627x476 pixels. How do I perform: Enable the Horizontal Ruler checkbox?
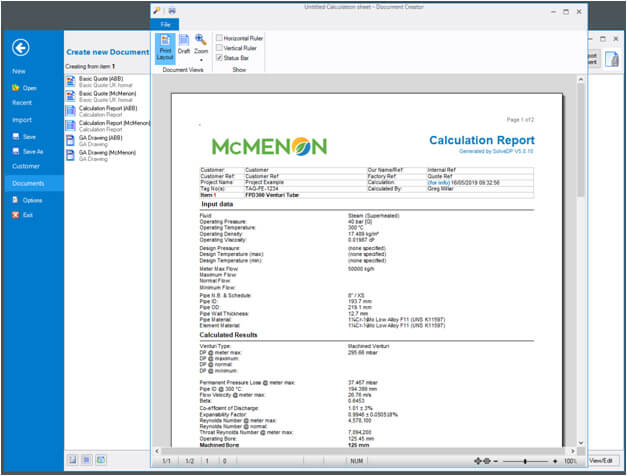coord(219,38)
